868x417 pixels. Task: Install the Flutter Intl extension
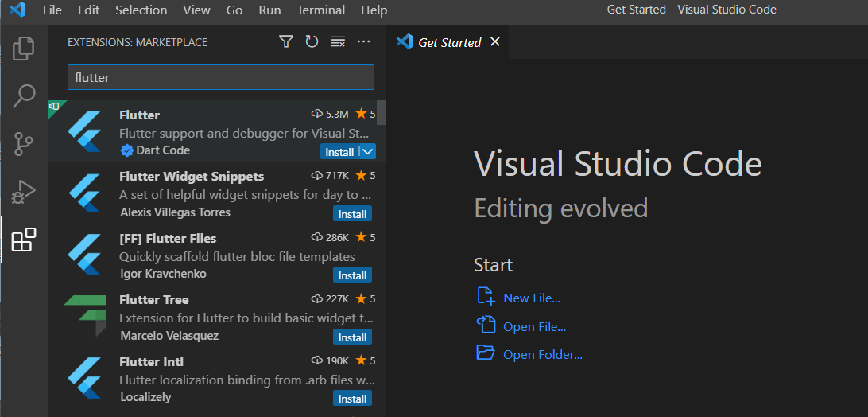(353, 398)
